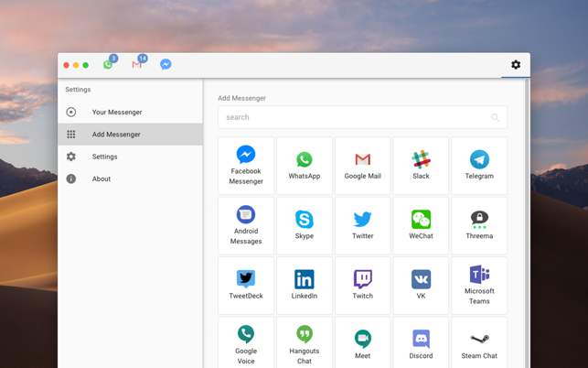The width and height of the screenshot is (588, 368).
Task: Add the Slack service
Action: [x=421, y=166]
